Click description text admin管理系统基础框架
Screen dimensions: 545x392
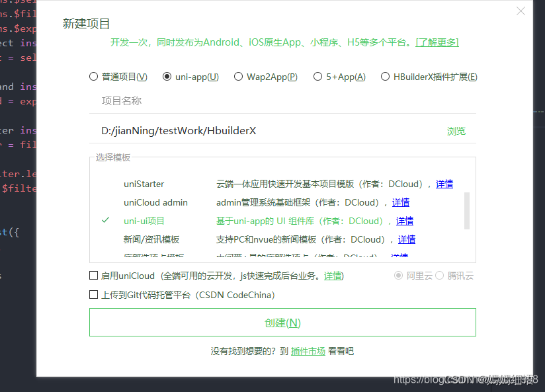[263, 202]
